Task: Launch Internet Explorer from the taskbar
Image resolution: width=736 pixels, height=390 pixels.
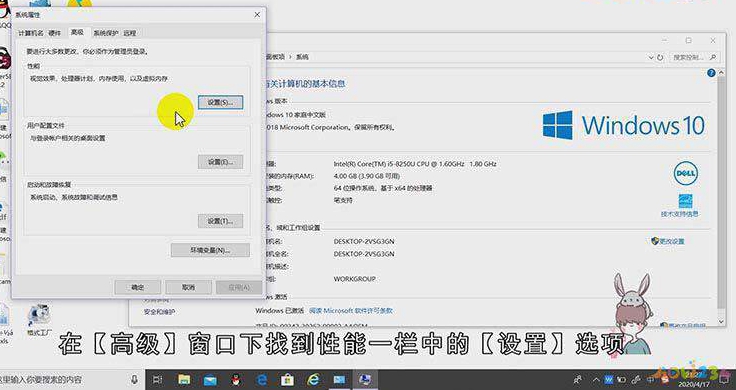Action: 313,379
